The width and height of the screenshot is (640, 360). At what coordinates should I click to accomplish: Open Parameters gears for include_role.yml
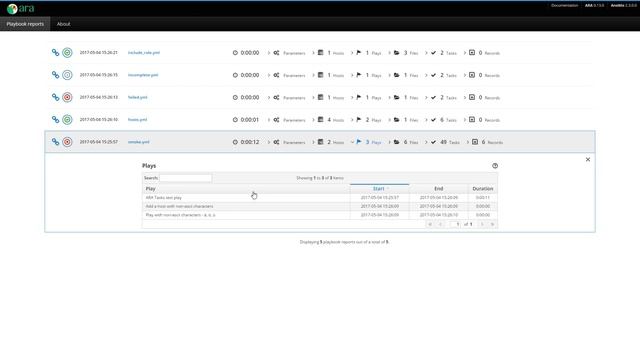(x=276, y=53)
